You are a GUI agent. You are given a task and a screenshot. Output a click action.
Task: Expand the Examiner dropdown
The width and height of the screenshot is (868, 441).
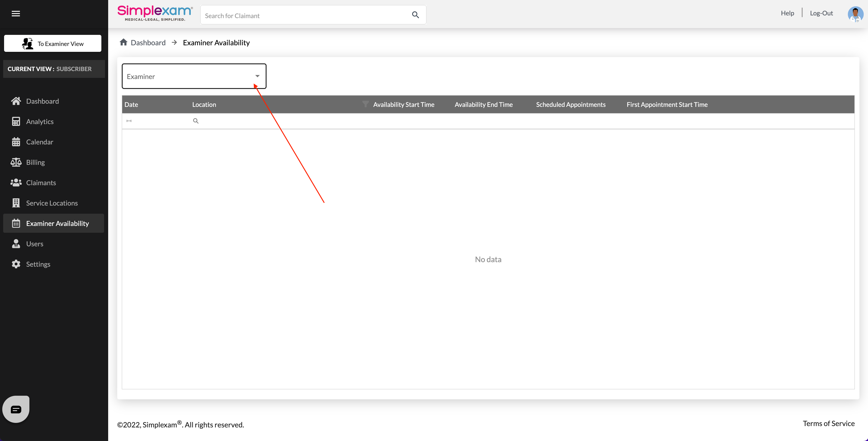tap(257, 76)
